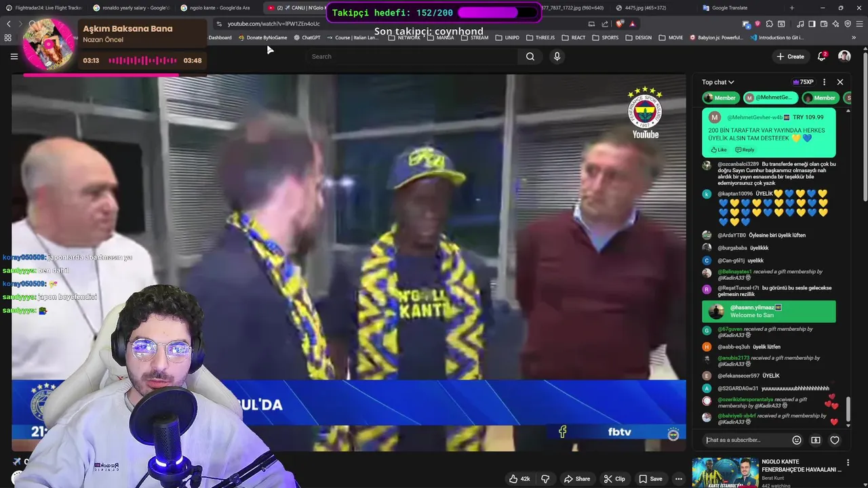Viewport: 868px width, 488px height.
Task: Save the video to a playlist
Action: (x=650, y=479)
